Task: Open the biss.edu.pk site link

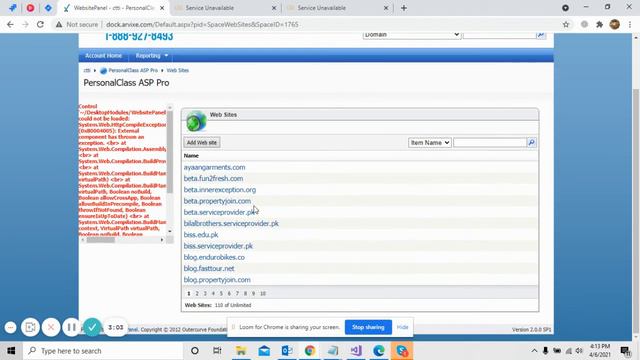Action: (201, 235)
